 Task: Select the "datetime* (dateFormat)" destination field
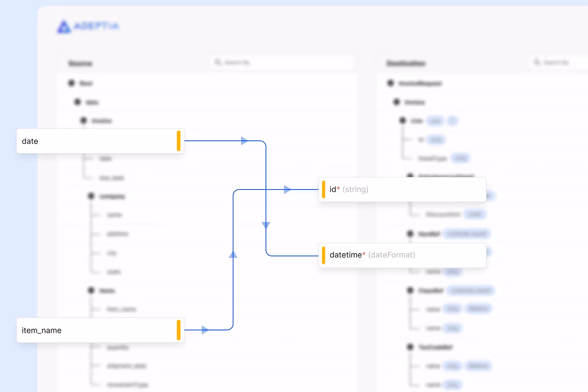click(402, 255)
